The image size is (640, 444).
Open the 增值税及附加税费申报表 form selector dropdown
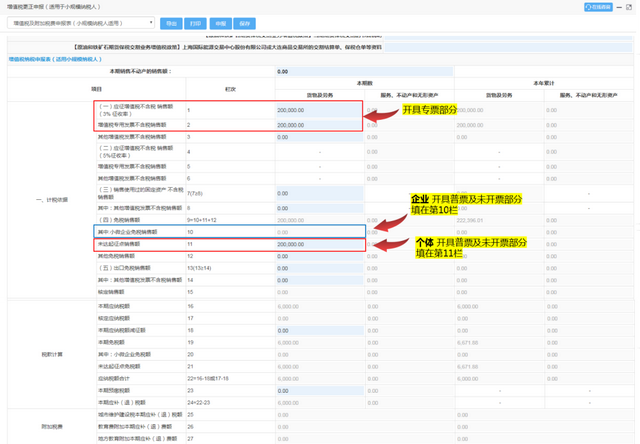click(x=81, y=23)
